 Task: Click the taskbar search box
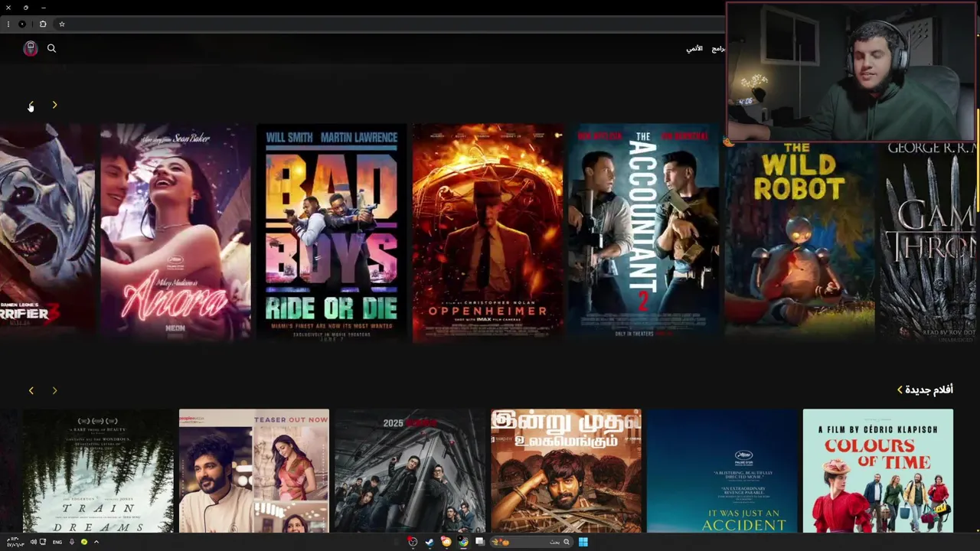pyautogui.click(x=531, y=542)
